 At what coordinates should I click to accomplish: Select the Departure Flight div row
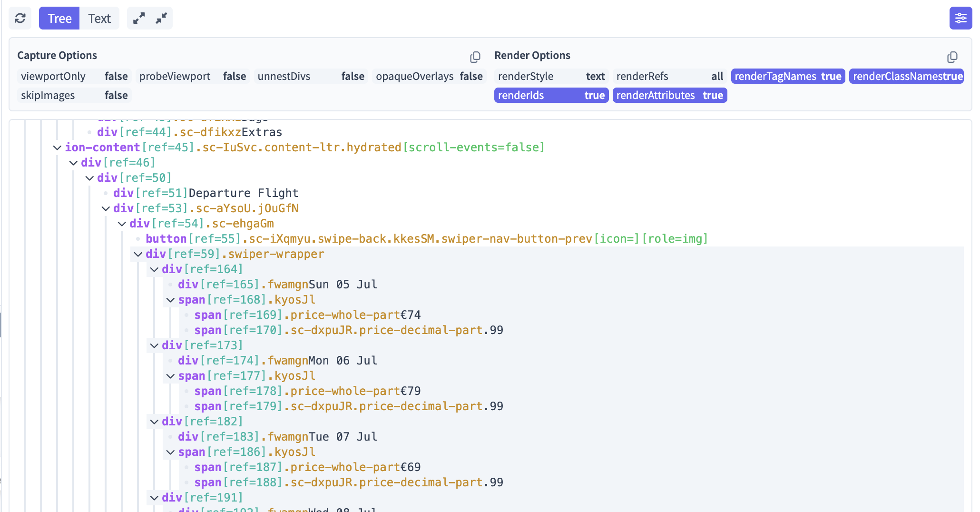[x=206, y=193]
